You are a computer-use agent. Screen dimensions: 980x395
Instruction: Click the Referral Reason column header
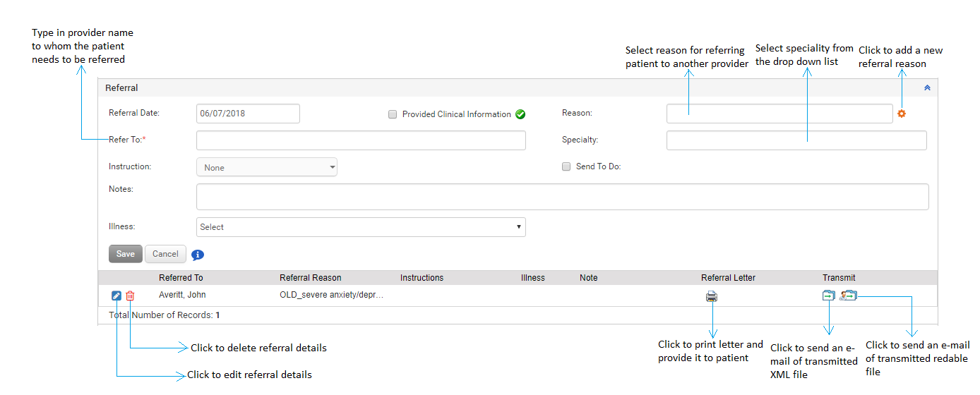pos(311,278)
